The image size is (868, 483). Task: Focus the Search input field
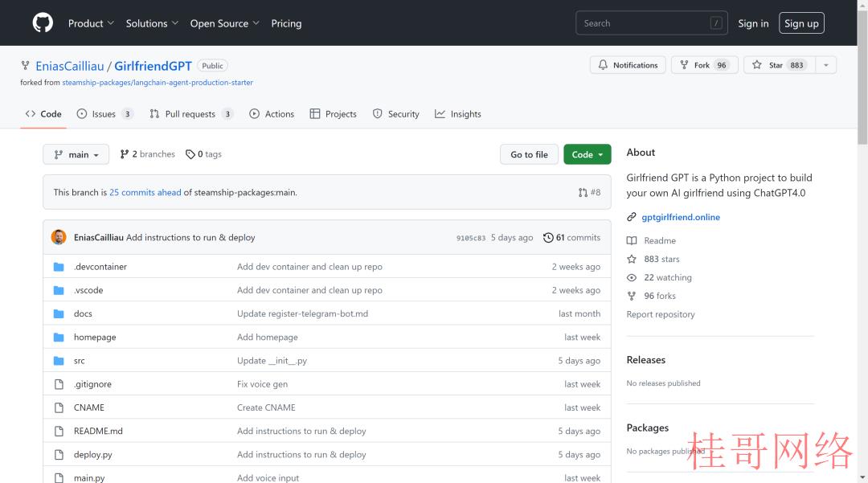[x=652, y=23]
